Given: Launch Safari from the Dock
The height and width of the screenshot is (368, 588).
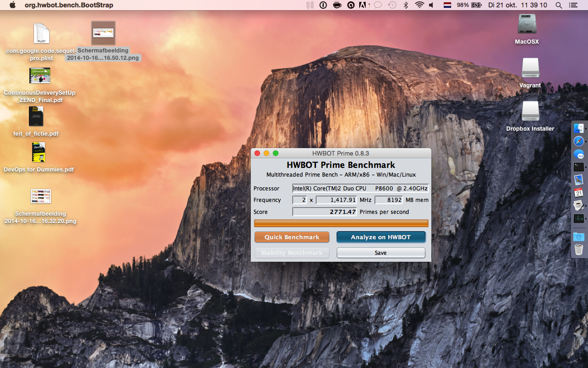Looking at the screenshot, I should [579, 141].
